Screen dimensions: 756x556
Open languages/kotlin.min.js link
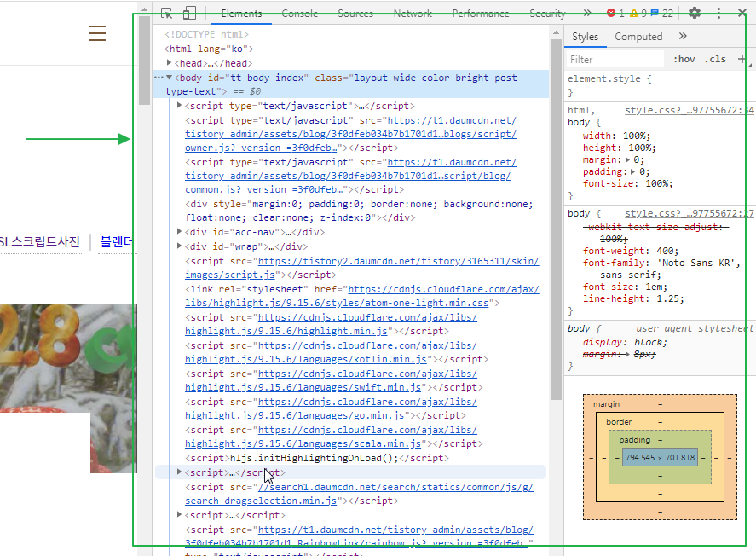331,352
